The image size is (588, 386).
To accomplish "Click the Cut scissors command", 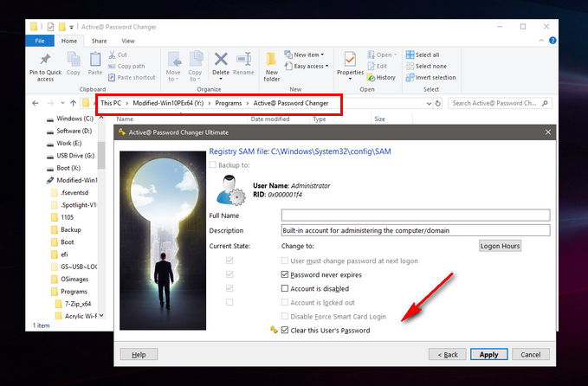I will 118,55.
